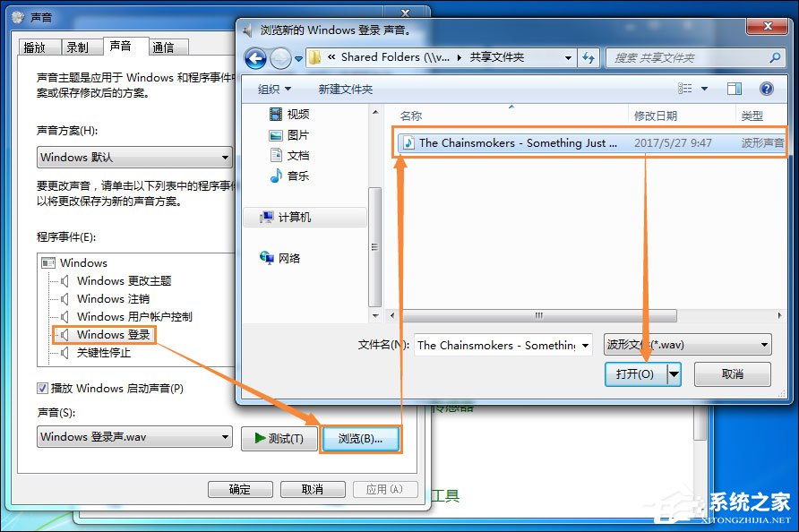Click the 测试(T) button to test sound
The height and width of the screenshot is (532, 799).
(x=279, y=438)
